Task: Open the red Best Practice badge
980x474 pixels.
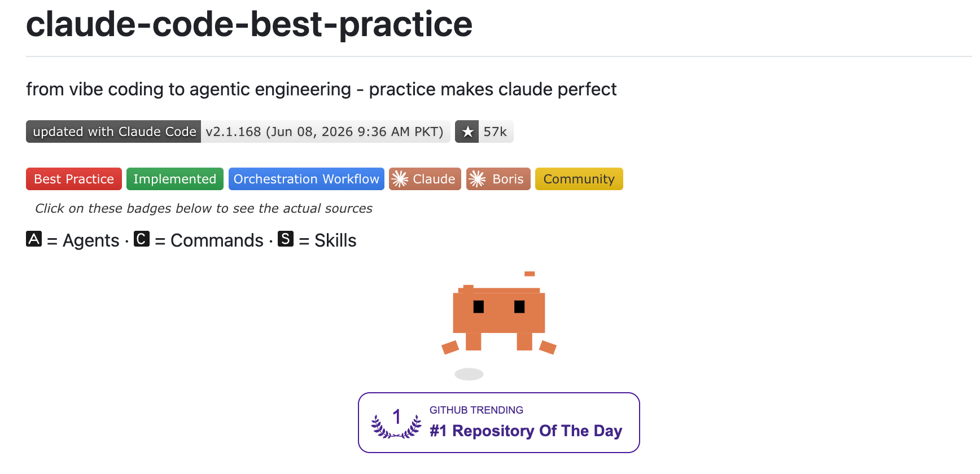Action: tap(74, 179)
